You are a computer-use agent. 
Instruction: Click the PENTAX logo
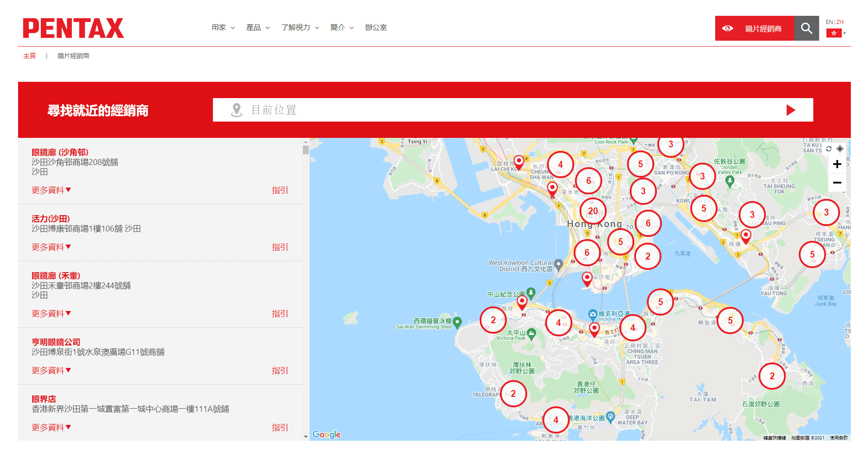pyautogui.click(x=73, y=28)
